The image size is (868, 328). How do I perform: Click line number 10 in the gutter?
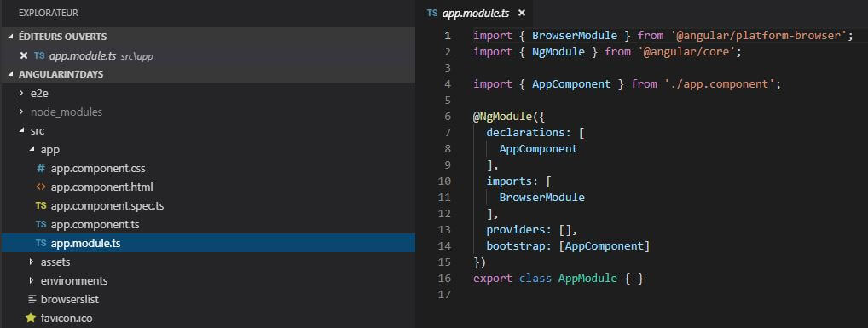(444, 181)
